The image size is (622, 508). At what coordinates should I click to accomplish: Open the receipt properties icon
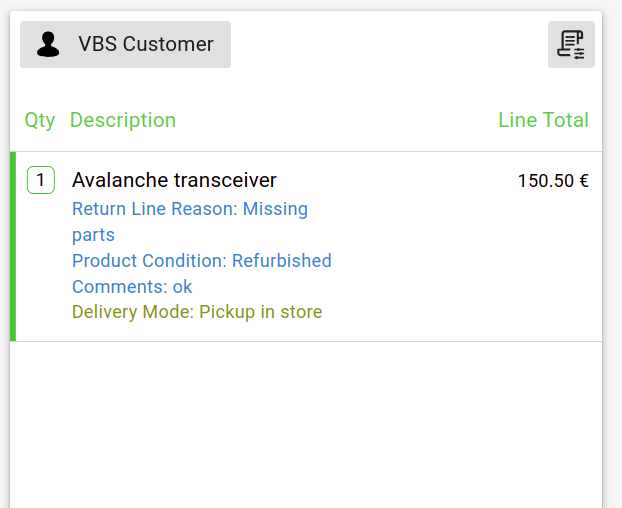click(x=571, y=45)
